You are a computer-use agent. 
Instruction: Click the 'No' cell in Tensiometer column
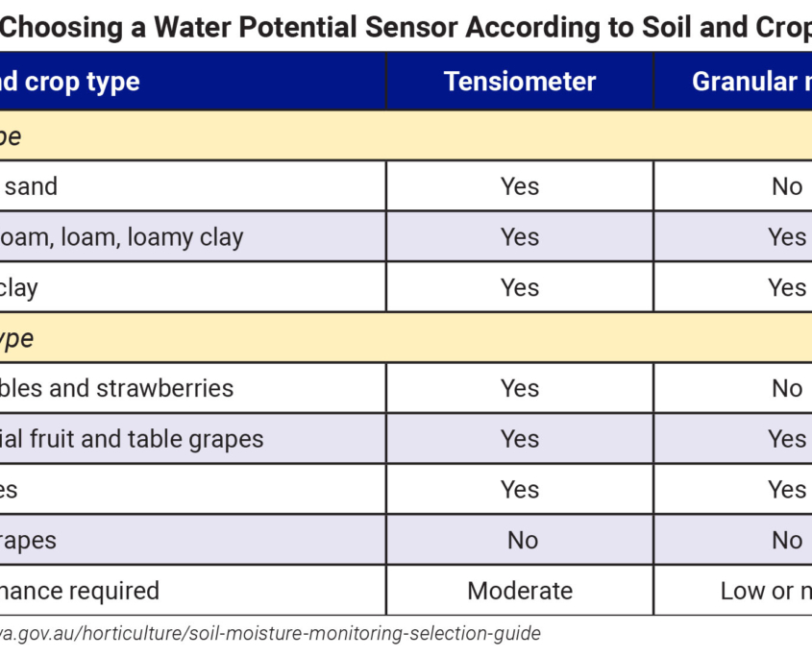522,540
